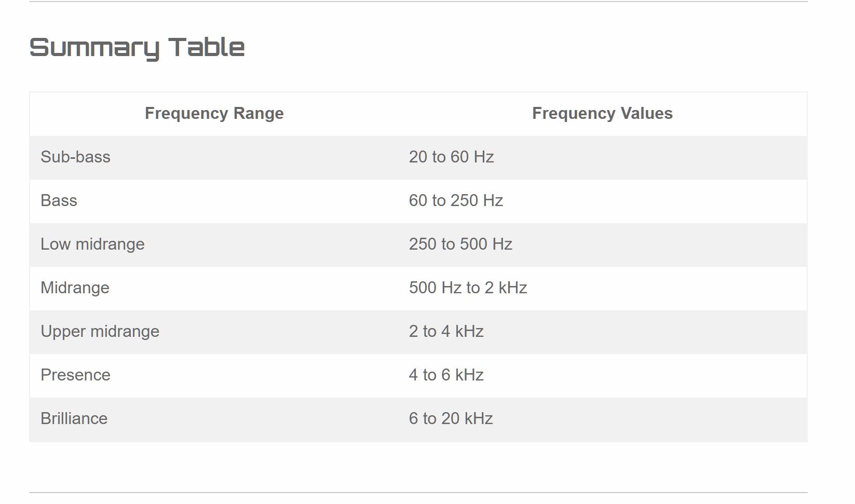Image resolution: width=855 pixels, height=504 pixels.
Task: Click the word Summary in the heading
Action: point(94,49)
